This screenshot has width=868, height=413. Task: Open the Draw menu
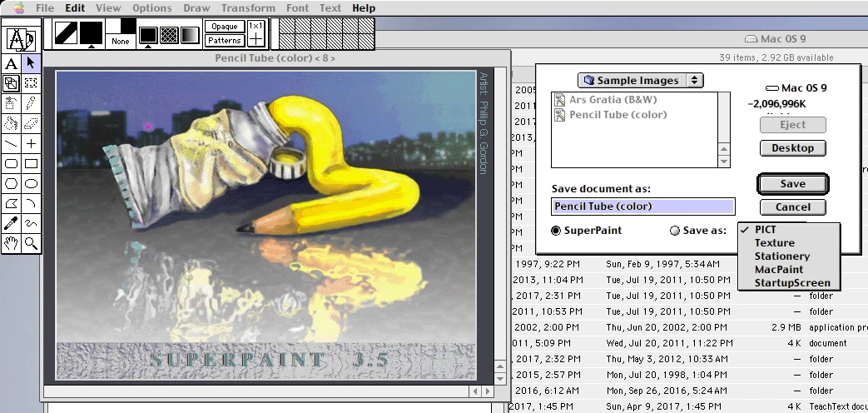196,8
